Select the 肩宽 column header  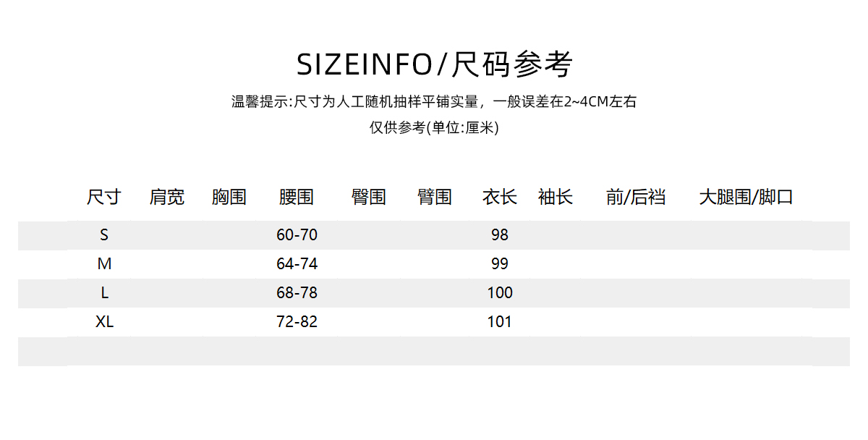coord(167,197)
